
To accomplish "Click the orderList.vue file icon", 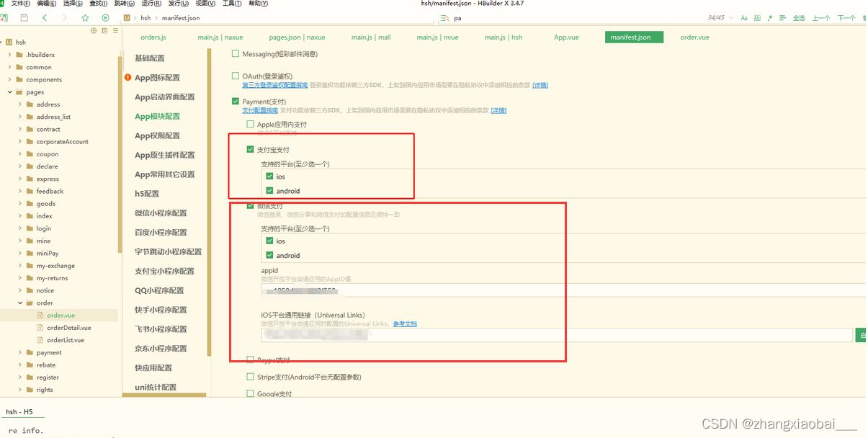I will tap(40, 340).
